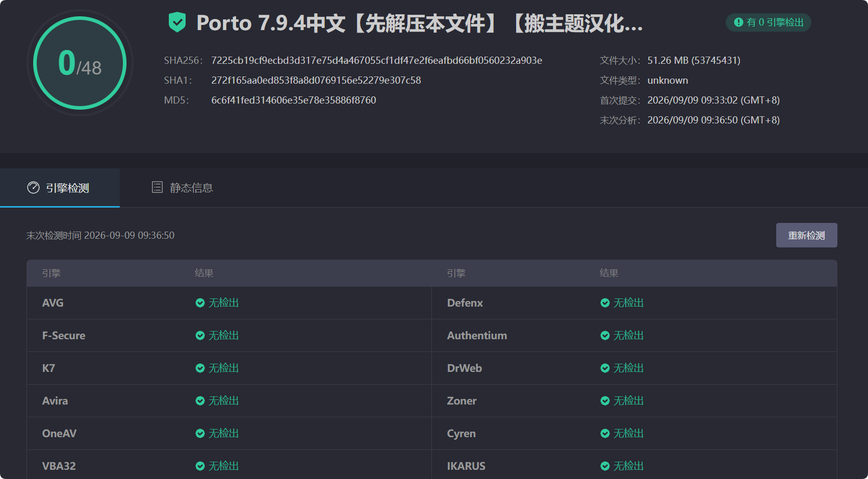This screenshot has height=479, width=868.
Task: Select the SHA256 hash value
Action: pyautogui.click(x=376, y=60)
